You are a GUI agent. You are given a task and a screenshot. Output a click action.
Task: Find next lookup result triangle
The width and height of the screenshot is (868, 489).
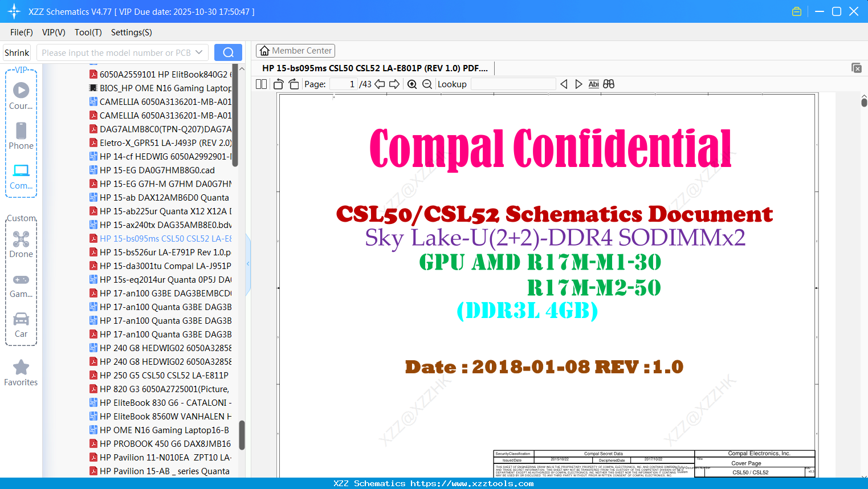pos(578,84)
